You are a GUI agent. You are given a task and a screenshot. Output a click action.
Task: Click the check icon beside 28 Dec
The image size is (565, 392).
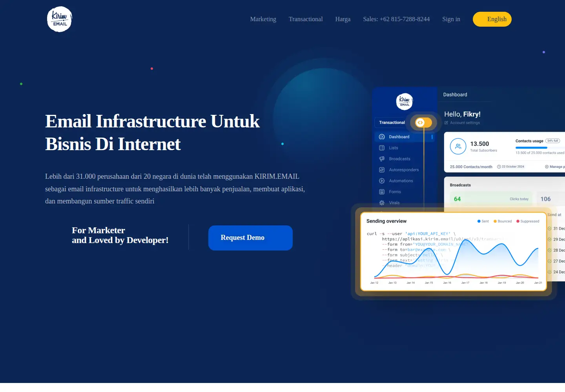(x=550, y=250)
